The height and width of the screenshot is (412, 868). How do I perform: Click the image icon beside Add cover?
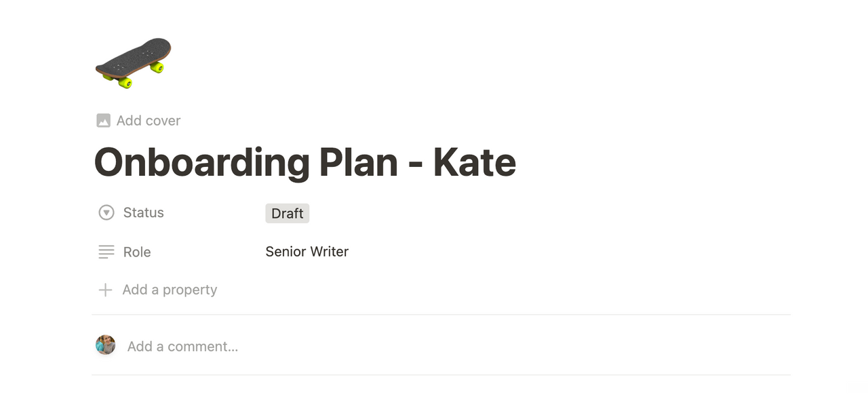[103, 121]
